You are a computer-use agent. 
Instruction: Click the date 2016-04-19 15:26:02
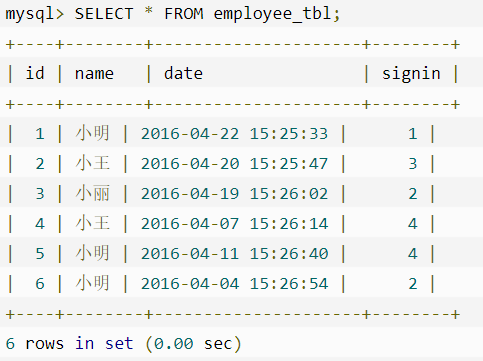coord(234,194)
